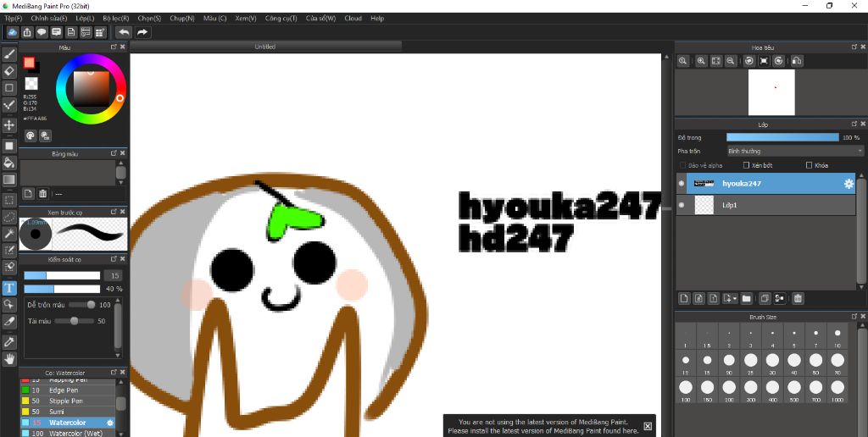This screenshot has height=437, width=868.
Task: Open the Tệp(F) menu
Action: point(14,19)
